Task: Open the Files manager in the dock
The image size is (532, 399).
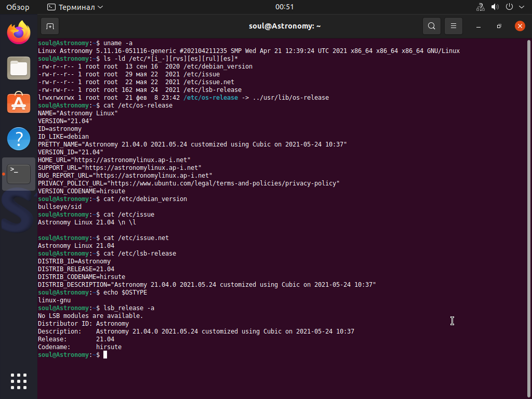Action: [x=19, y=68]
